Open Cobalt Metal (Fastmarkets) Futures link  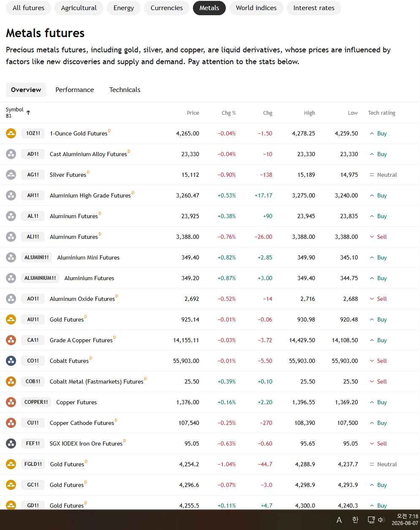point(97,381)
